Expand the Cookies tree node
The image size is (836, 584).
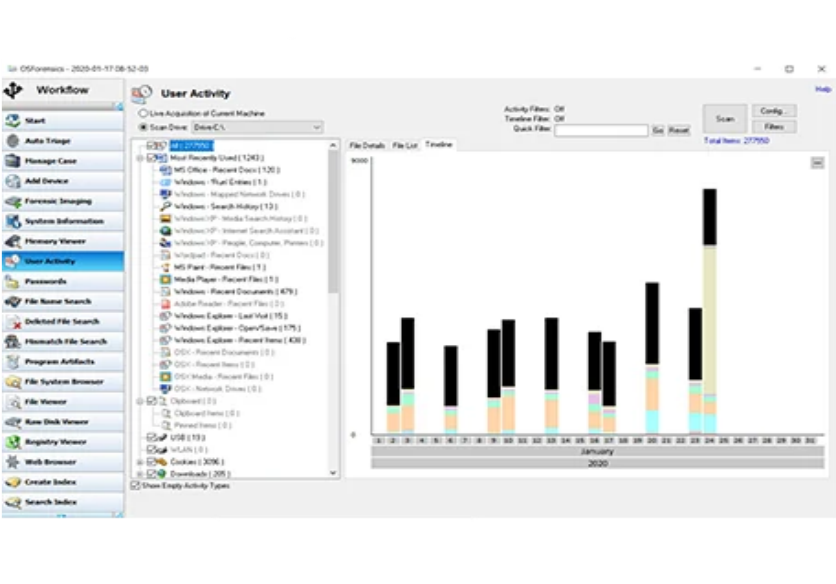(x=140, y=462)
